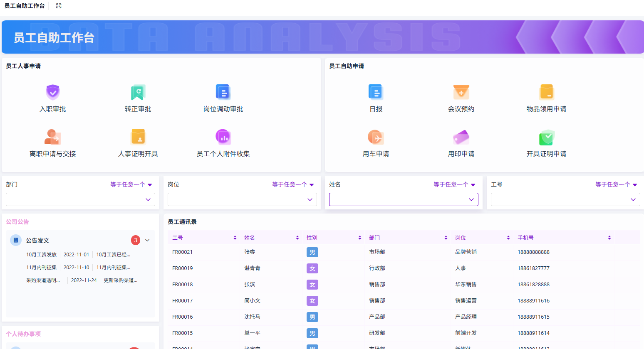Toggle sorting on the 姓名 column
Image resolution: width=644 pixels, height=349 pixels.
coord(297,237)
